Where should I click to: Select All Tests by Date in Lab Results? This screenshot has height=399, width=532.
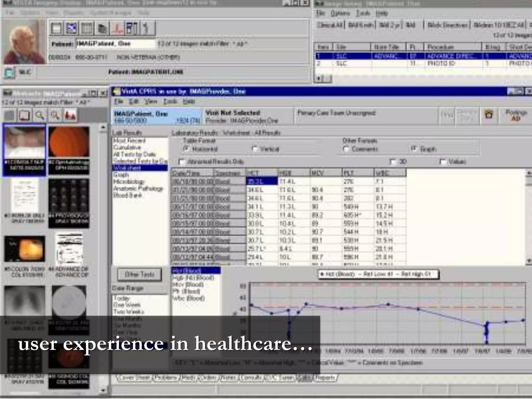(134, 154)
